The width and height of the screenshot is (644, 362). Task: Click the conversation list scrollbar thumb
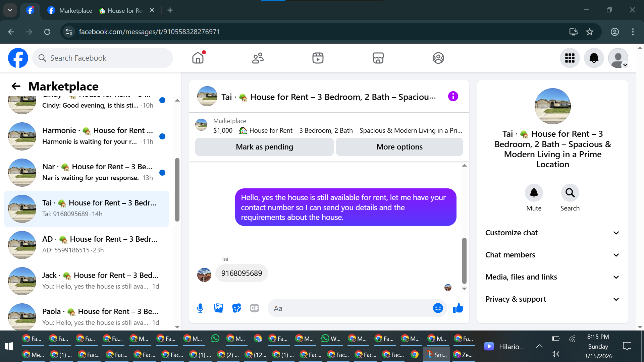coord(177,190)
